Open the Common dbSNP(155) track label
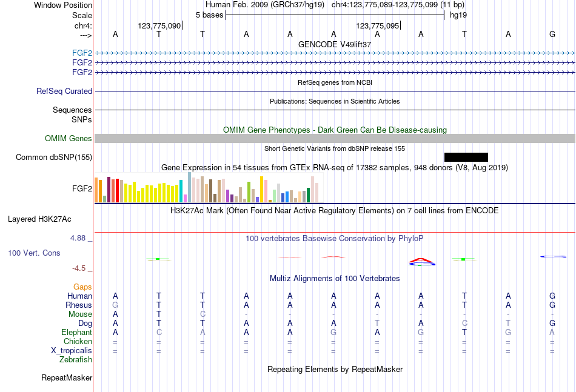Screen dimensions: 576x392 pyautogui.click(x=54, y=157)
